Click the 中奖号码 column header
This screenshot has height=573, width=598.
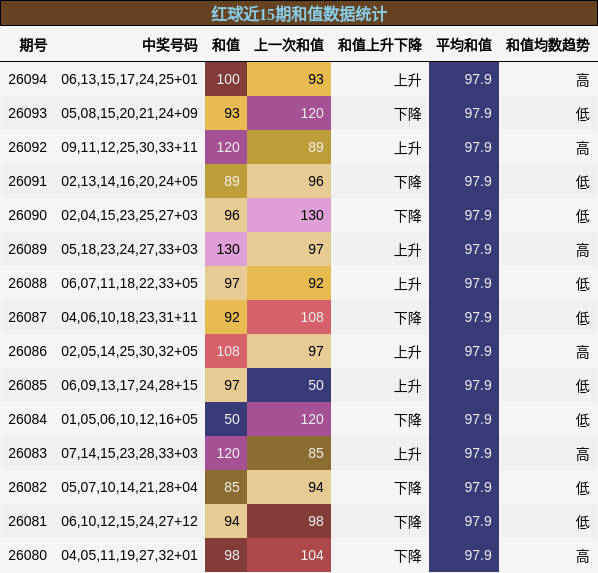[x=170, y=45]
